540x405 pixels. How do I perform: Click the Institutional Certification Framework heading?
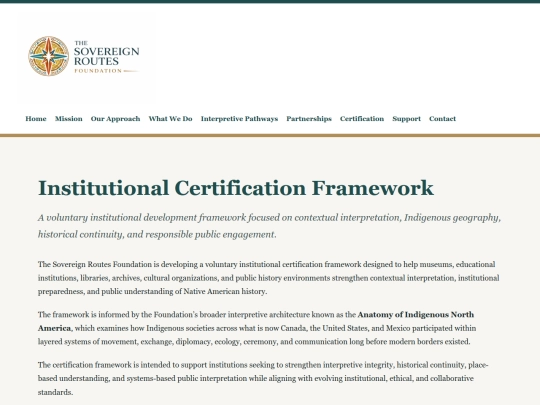pos(236,188)
